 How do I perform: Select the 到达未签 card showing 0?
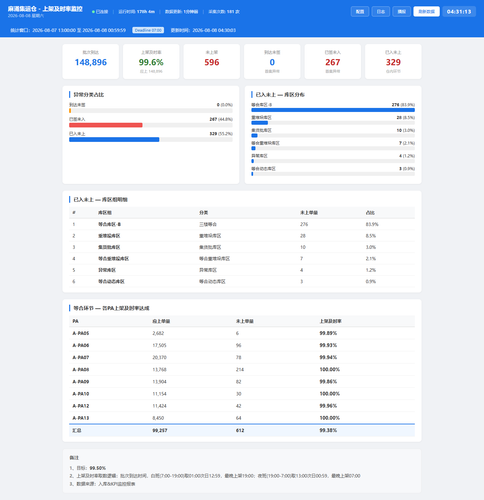pyautogui.click(x=272, y=62)
